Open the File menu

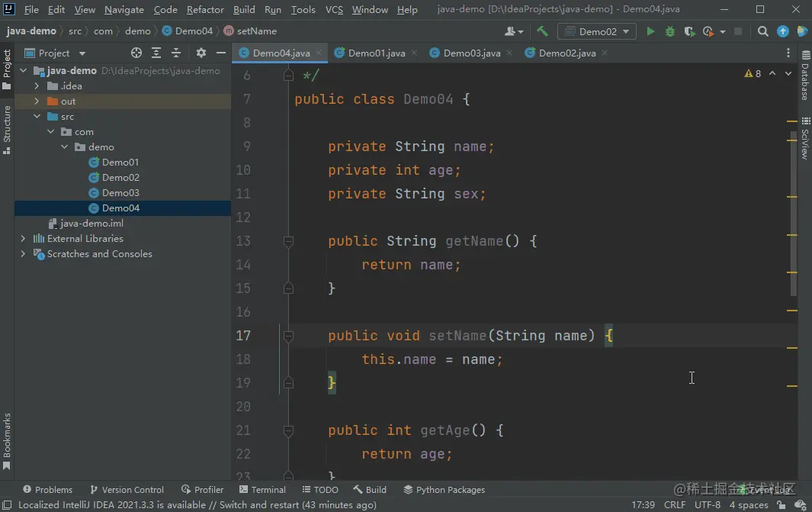31,9
